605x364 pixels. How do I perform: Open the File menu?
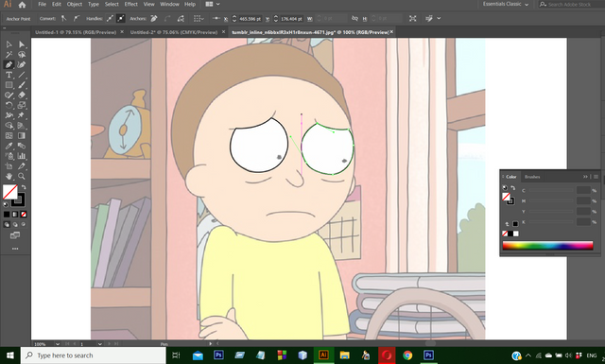42,4
